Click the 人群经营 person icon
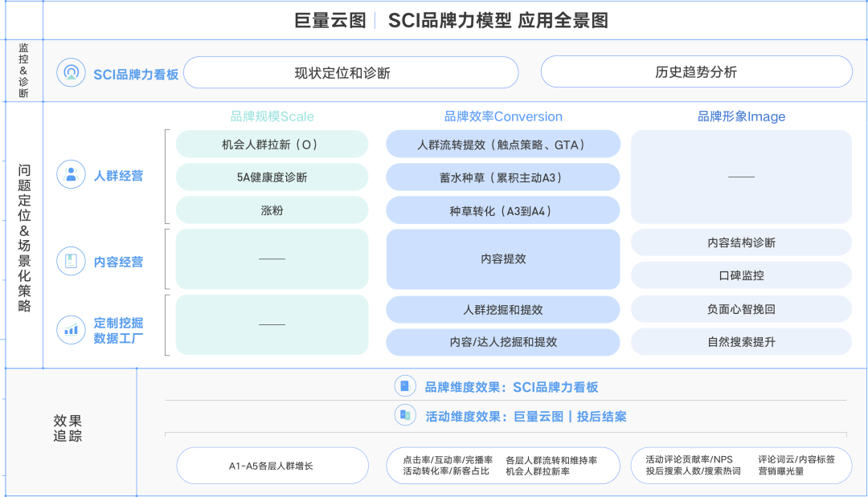Viewport: 868px width, 497px height. [x=71, y=175]
